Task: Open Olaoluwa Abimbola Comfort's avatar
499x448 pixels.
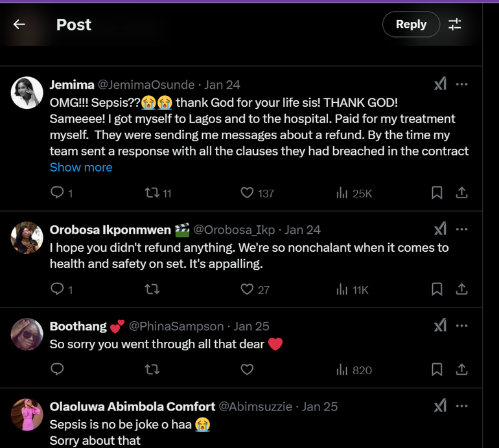Action: click(27, 414)
